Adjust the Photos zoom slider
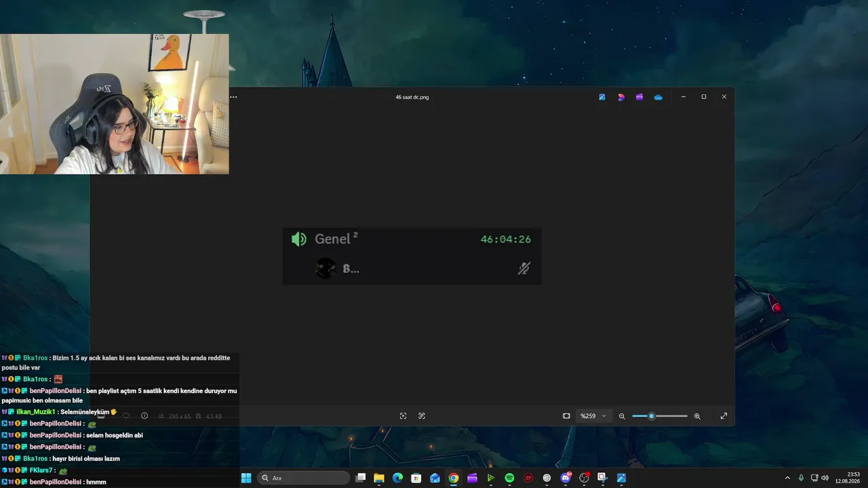 click(659, 415)
